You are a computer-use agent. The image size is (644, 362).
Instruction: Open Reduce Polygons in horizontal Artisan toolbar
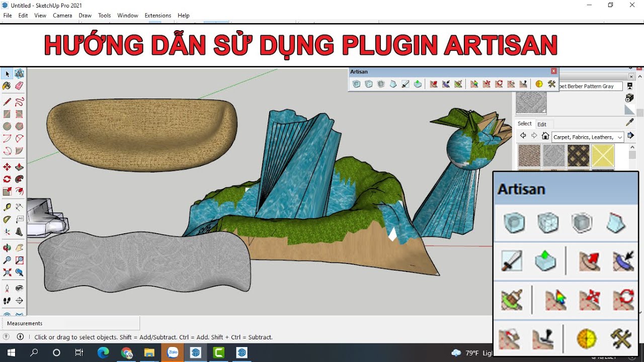click(539, 84)
